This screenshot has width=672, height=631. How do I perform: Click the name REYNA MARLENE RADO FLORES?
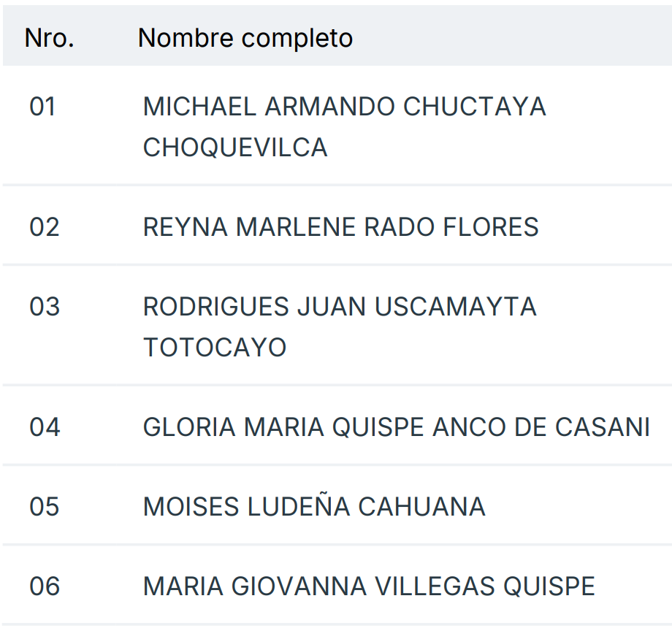340,227
